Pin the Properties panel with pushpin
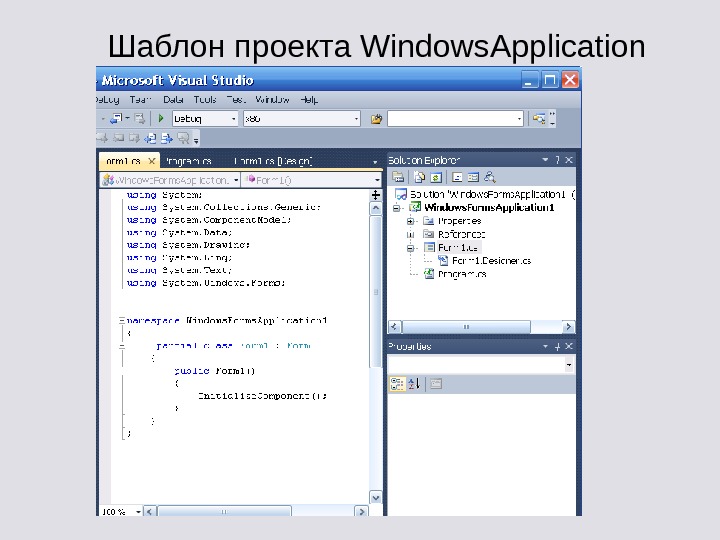Viewport: 720px width, 540px height. pos(557,347)
